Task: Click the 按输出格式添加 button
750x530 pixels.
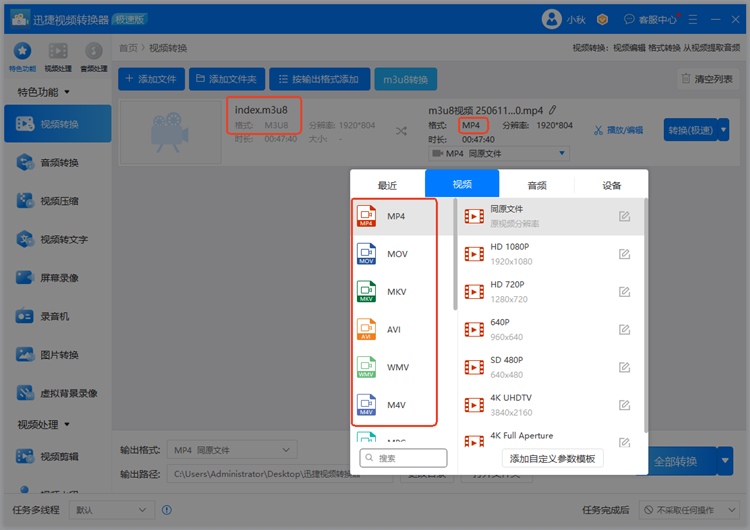Action: point(320,79)
